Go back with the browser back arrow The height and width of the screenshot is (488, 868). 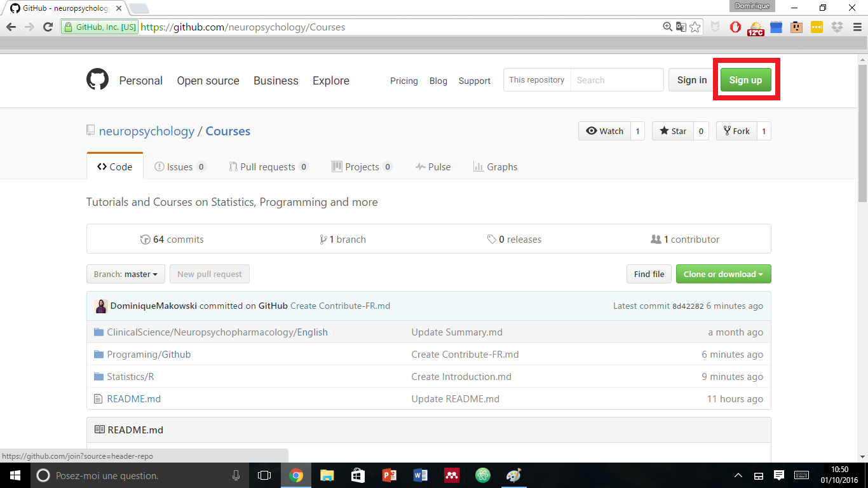11,27
